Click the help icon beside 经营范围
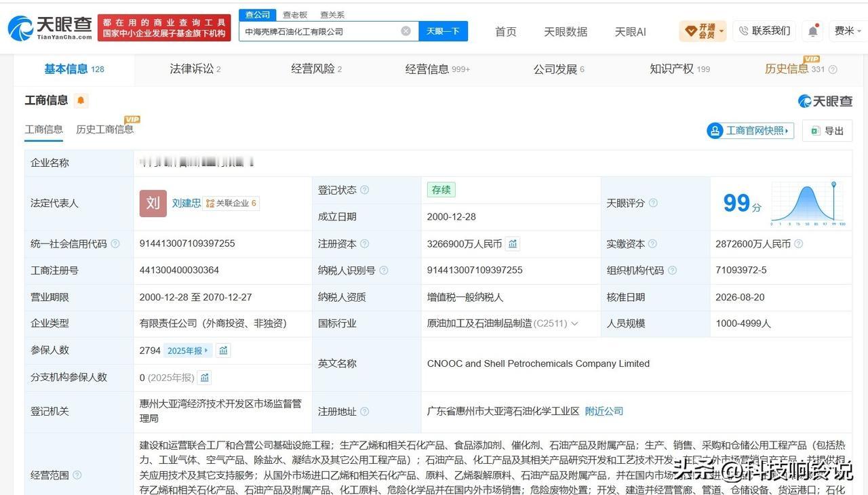The height and width of the screenshot is (495, 868). point(77,475)
